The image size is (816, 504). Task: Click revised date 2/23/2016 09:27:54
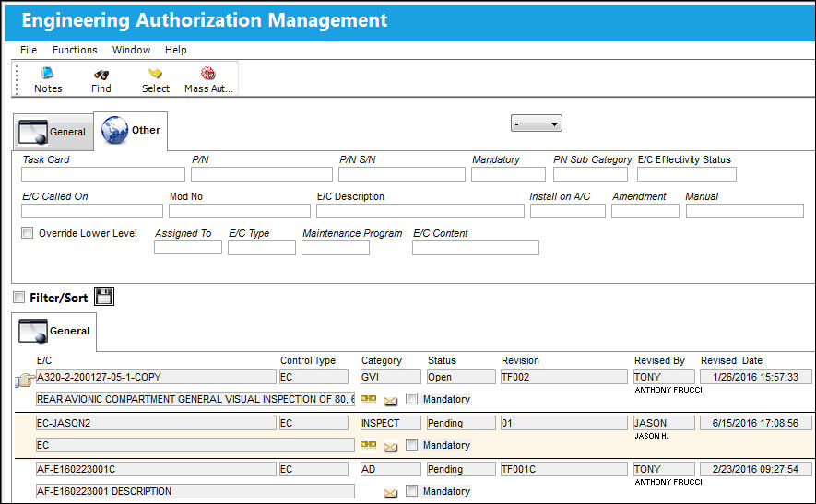(x=756, y=469)
